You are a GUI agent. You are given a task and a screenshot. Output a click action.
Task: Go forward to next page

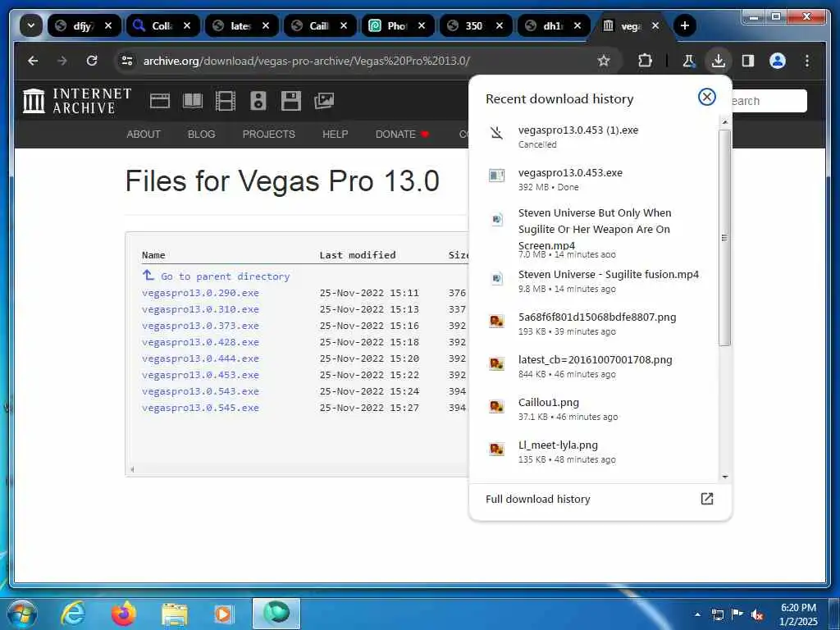click(62, 61)
